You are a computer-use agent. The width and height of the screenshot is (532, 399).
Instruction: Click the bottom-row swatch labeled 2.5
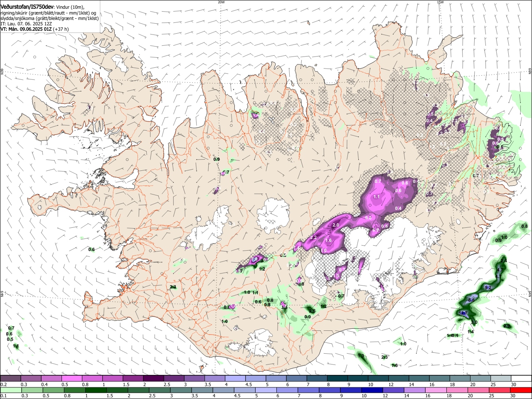(x=160, y=390)
